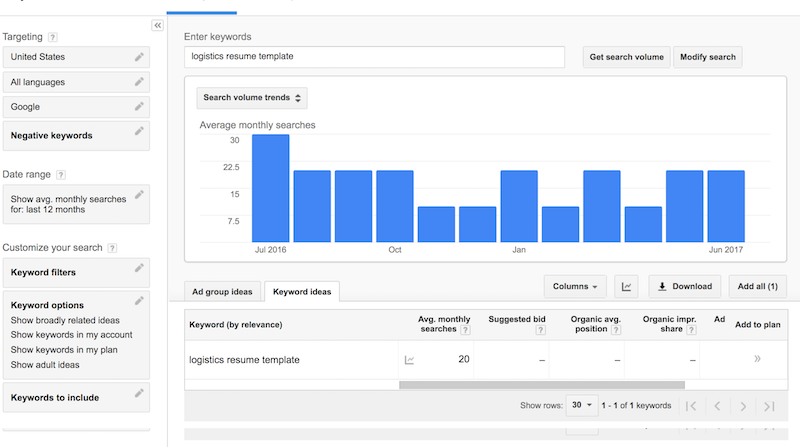
Task: Click Get search volume button
Action: click(x=627, y=57)
